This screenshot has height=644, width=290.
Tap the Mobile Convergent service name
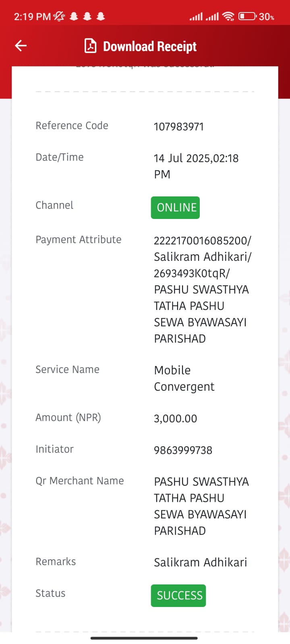tap(184, 378)
